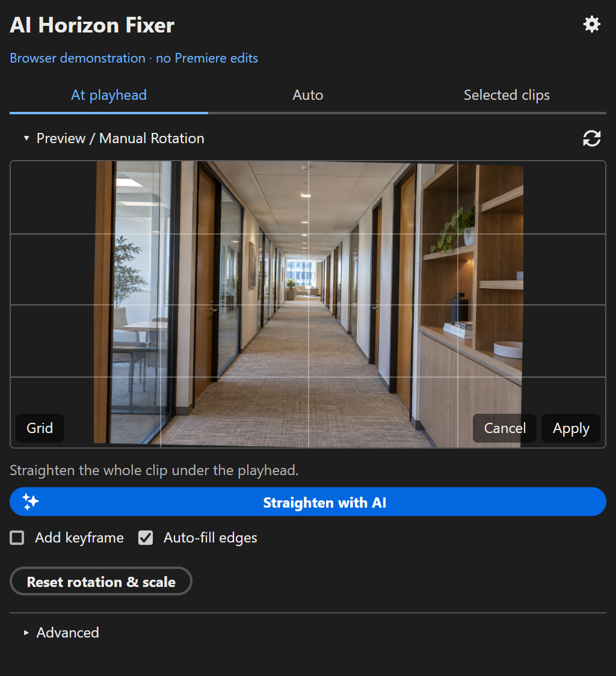The width and height of the screenshot is (616, 676).
Task: Run Straighten with AI
Action: click(307, 502)
